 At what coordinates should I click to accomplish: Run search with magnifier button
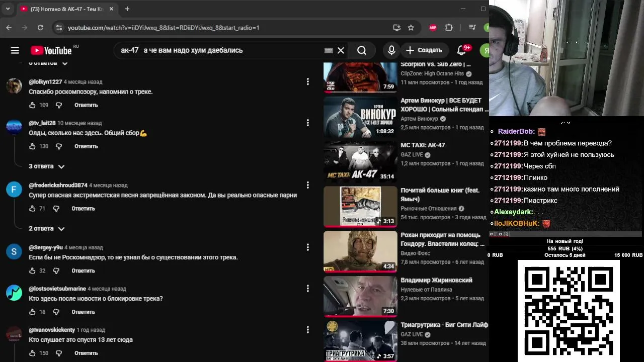(362, 50)
